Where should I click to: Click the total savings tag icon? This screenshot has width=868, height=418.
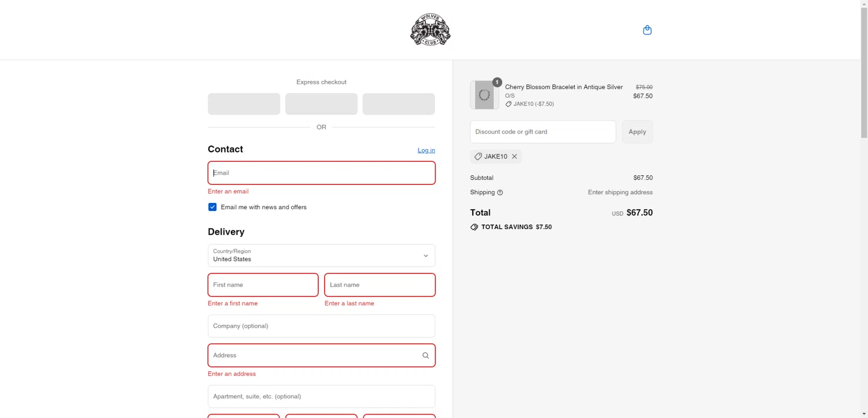tap(475, 227)
